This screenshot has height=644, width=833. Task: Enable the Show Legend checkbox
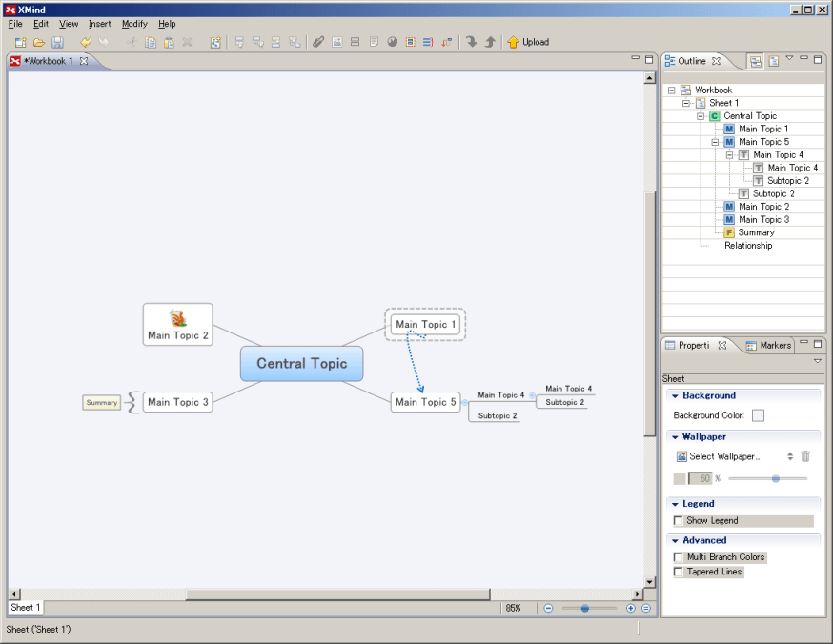click(x=679, y=521)
